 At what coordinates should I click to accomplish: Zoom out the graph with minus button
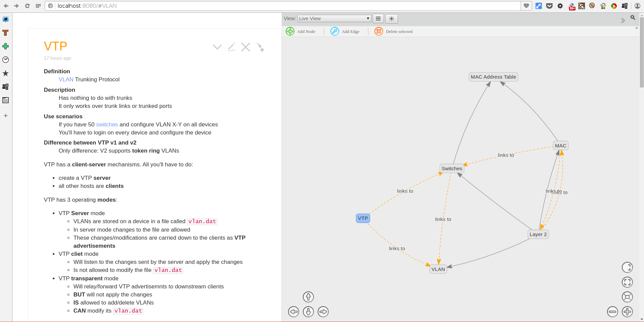tap(612, 312)
